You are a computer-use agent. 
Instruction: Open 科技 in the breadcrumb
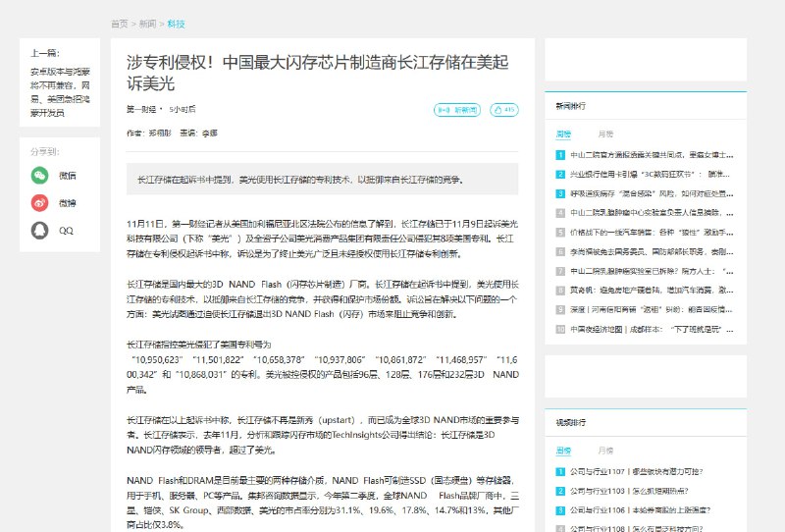[176, 24]
